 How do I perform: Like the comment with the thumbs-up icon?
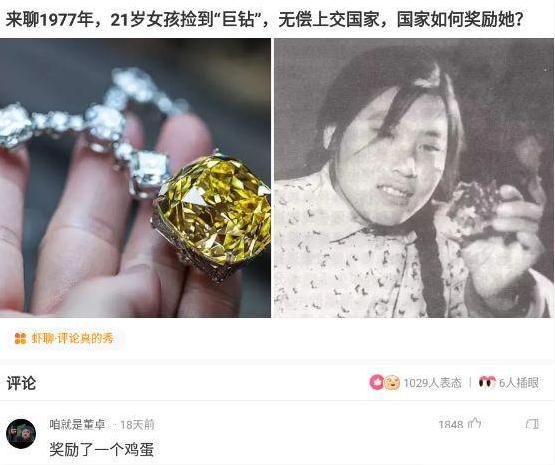pyautogui.click(x=475, y=424)
